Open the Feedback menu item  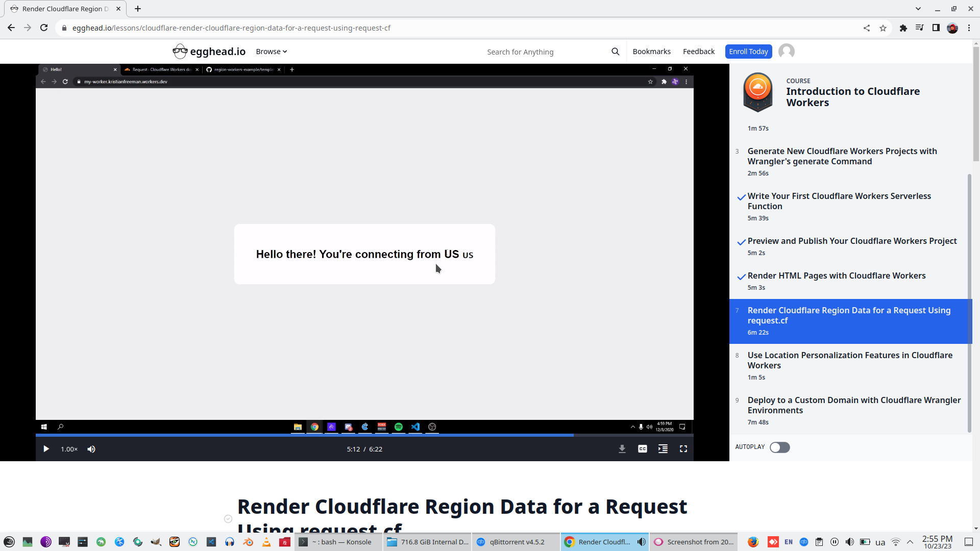coord(698,52)
